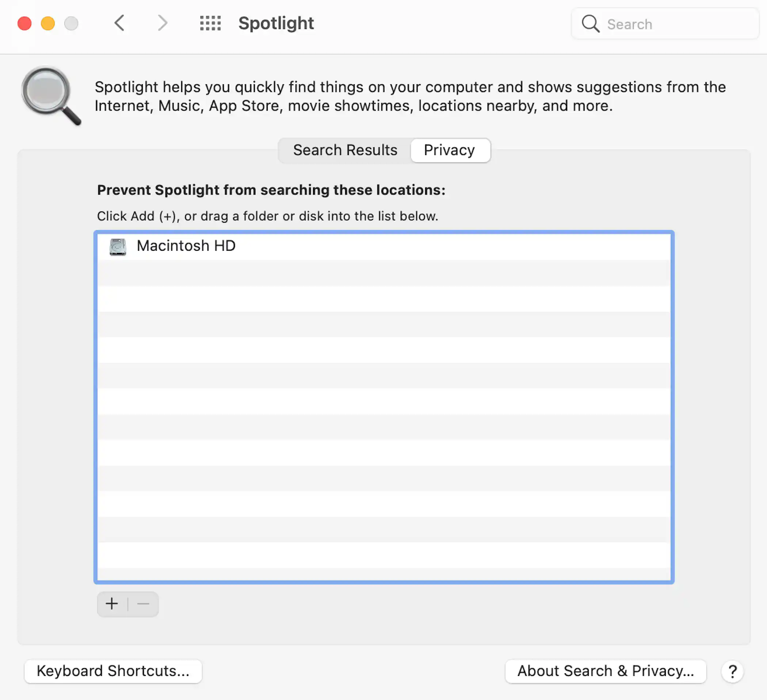Click the magnifying glass in the search field
The height and width of the screenshot is (700, 767).
click(590, 24)
